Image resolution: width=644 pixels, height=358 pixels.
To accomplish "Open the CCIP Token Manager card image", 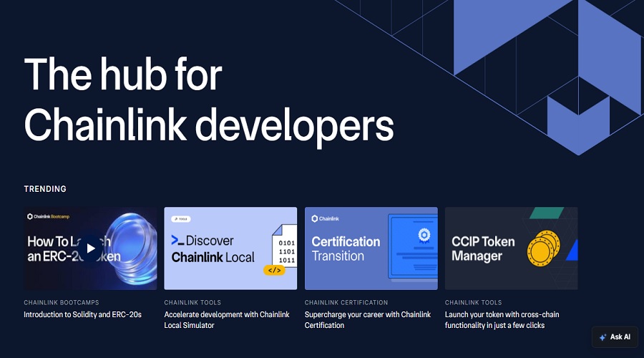I will pos(512,248).
